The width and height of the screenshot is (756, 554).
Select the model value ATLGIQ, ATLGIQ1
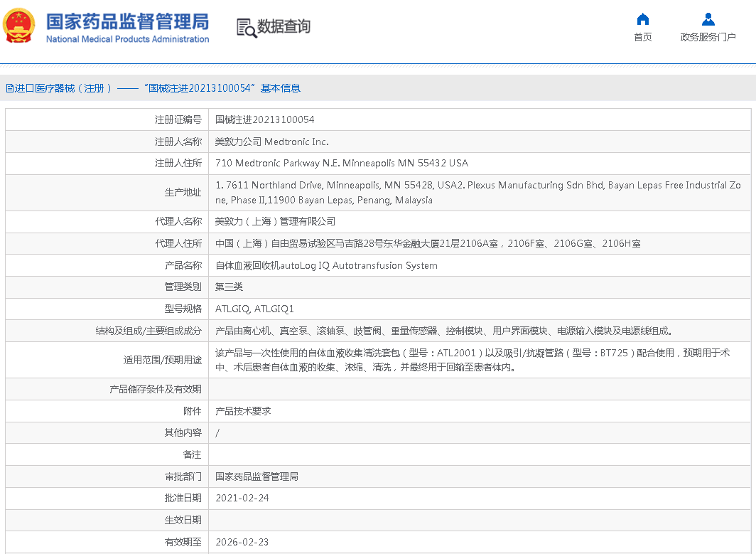254,309
